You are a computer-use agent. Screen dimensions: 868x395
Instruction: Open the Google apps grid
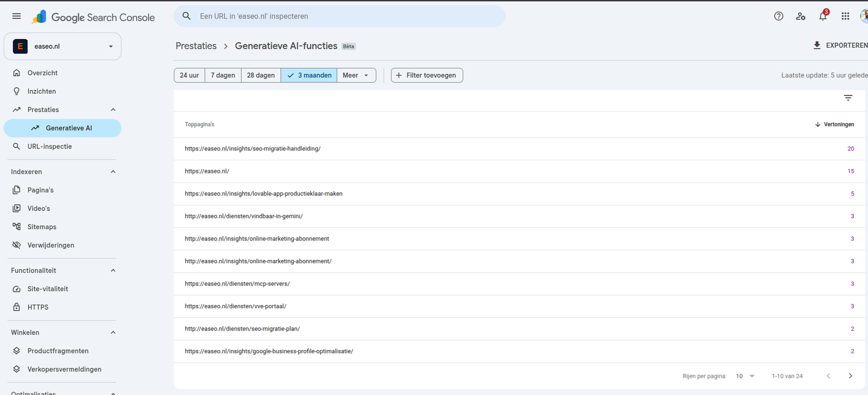(x=845, y=16)
